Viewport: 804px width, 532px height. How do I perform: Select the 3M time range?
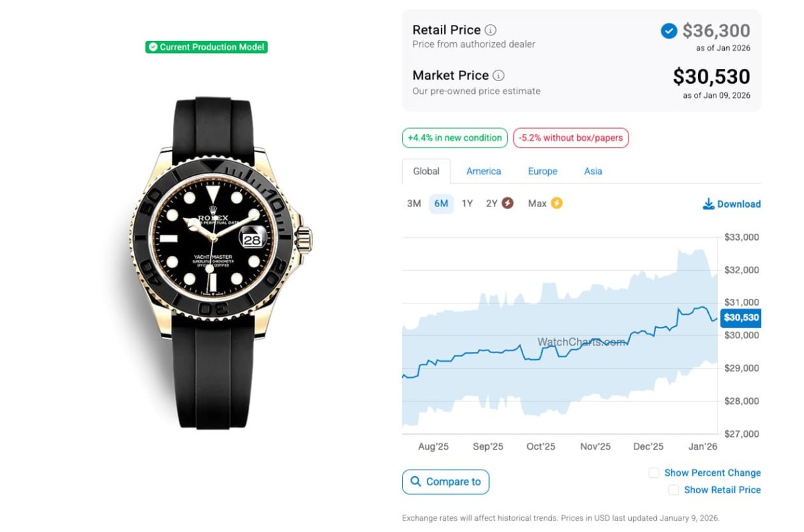[x=414, y=204]
